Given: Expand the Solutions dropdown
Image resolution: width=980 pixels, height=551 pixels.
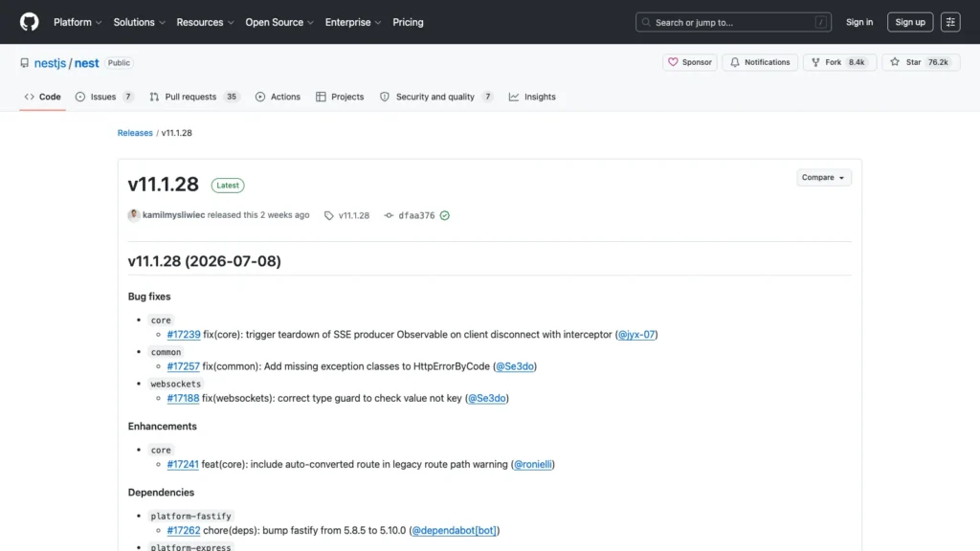Looking at the screenshot, I should (x=140, y=22).
